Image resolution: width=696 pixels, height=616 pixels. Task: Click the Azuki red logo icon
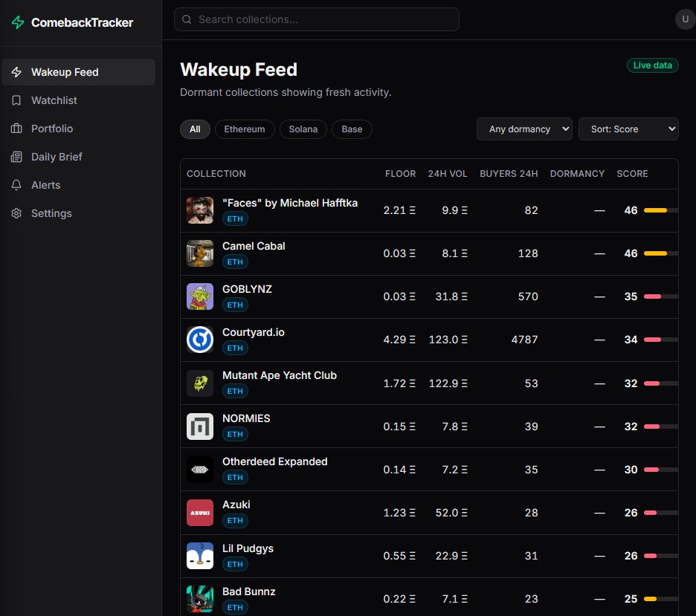200,513
